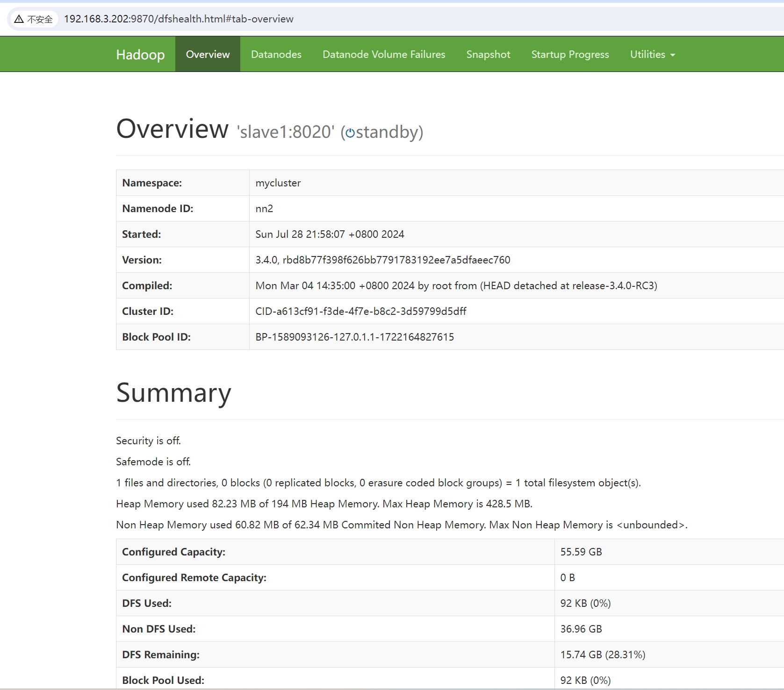Click the Block Pool Used value
This screenshot has width=784, height=690.
point(585,680)
